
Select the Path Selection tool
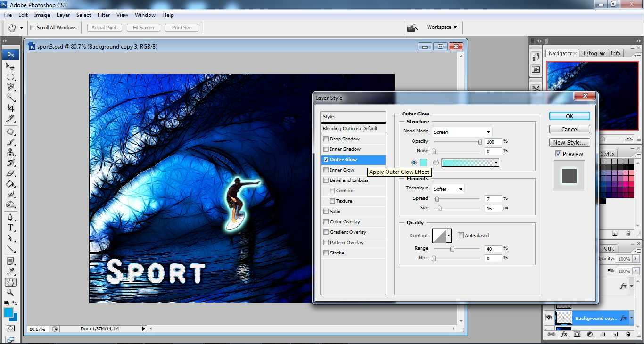10,238
